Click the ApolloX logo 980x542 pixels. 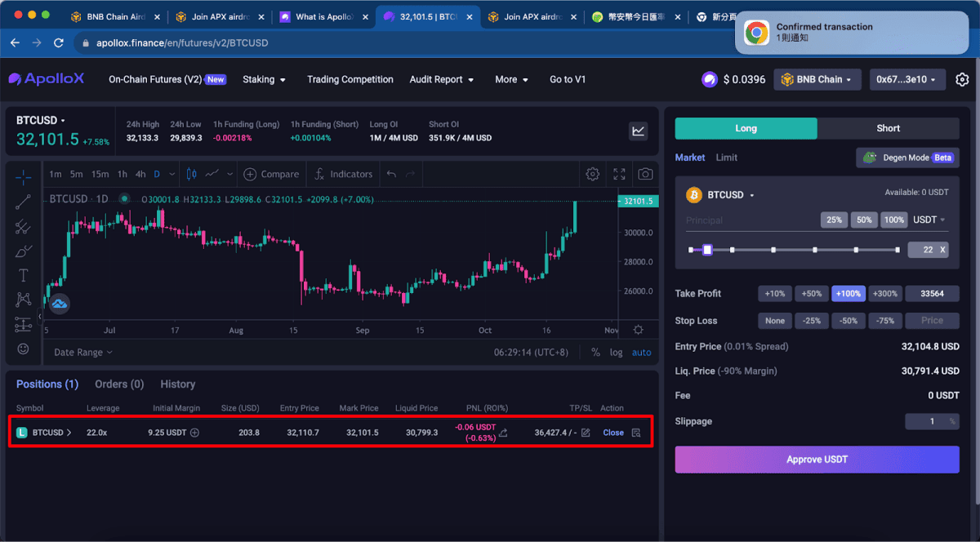coord(47,79)
